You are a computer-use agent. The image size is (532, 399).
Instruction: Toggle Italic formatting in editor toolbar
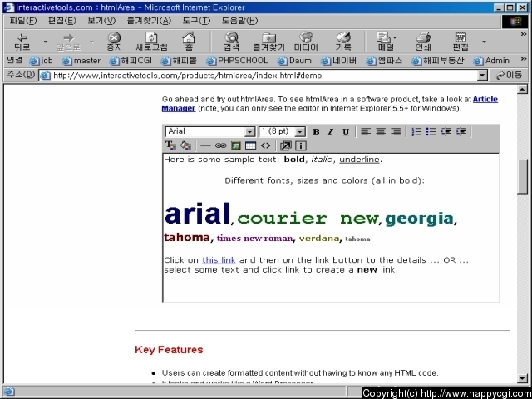tap(331, 132)
